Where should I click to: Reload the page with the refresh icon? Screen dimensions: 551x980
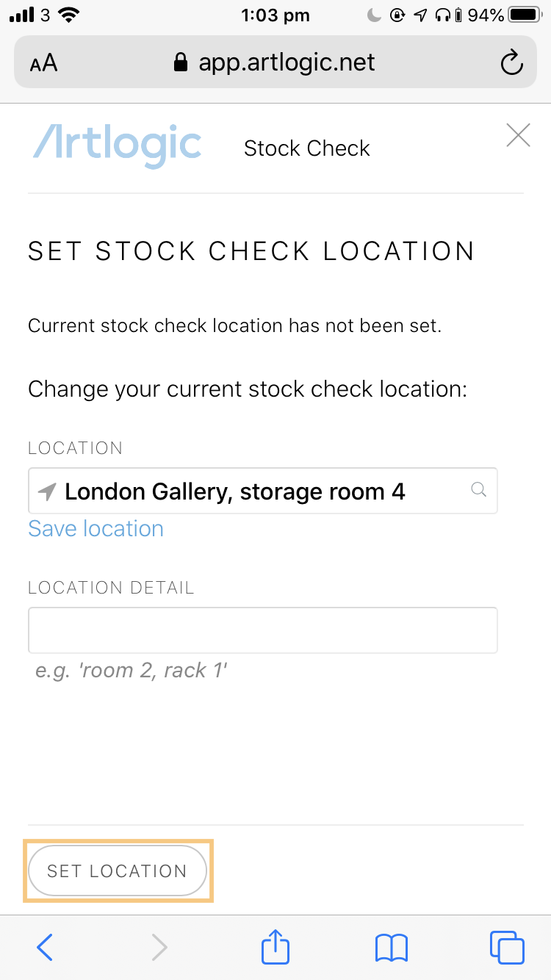[x=511, y=63]
